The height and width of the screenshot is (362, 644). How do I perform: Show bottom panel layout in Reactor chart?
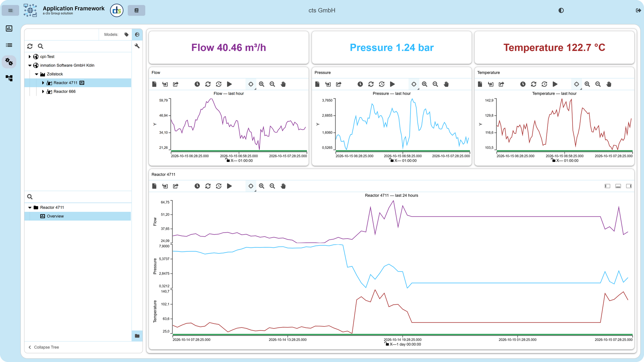pos(618,186)
